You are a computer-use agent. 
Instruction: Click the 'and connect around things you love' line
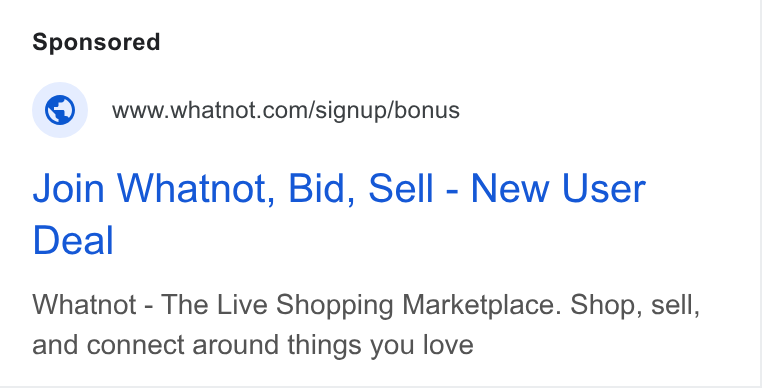coord(253,345)
